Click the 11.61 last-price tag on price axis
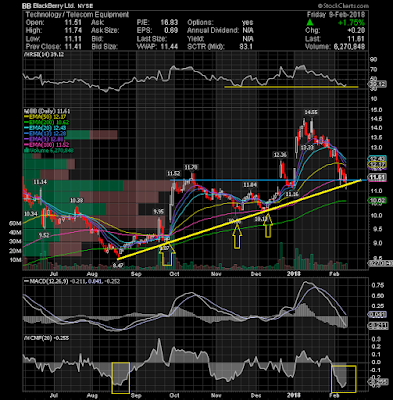 click(377, 177)
